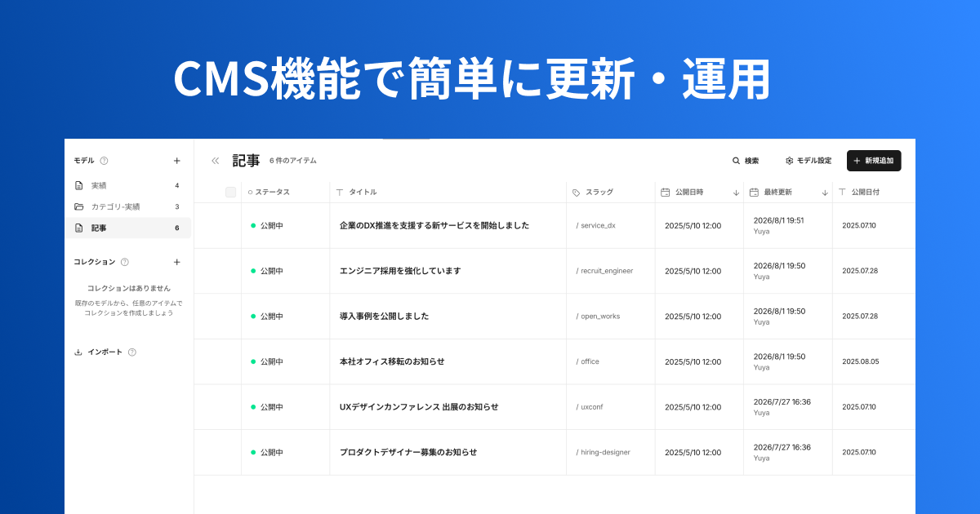Screen dimensions: 980x514
Task: Click the インポート download icon
Action: 78,352
